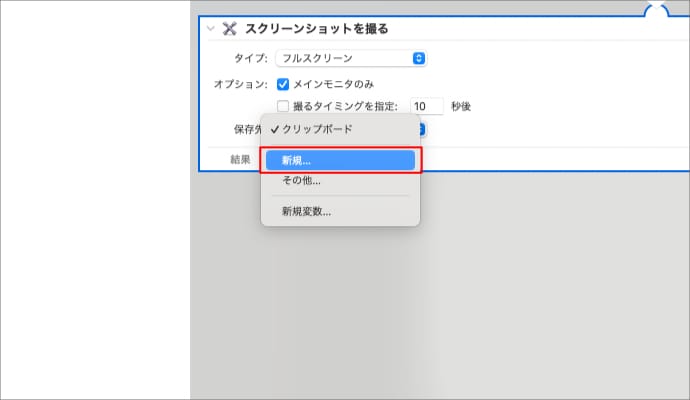Click the screenshot action's crossed-tools icon
Viewport: 690px width, 400px height.
pos(229,29)
